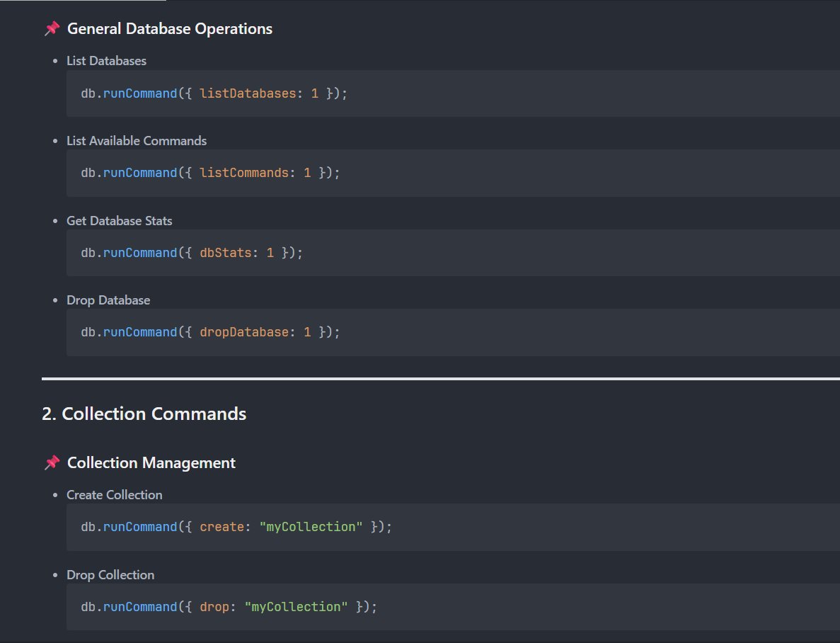This screenshot has width=840, height=643.
Task: Click the General Database Operations heading
Action: 170,29
